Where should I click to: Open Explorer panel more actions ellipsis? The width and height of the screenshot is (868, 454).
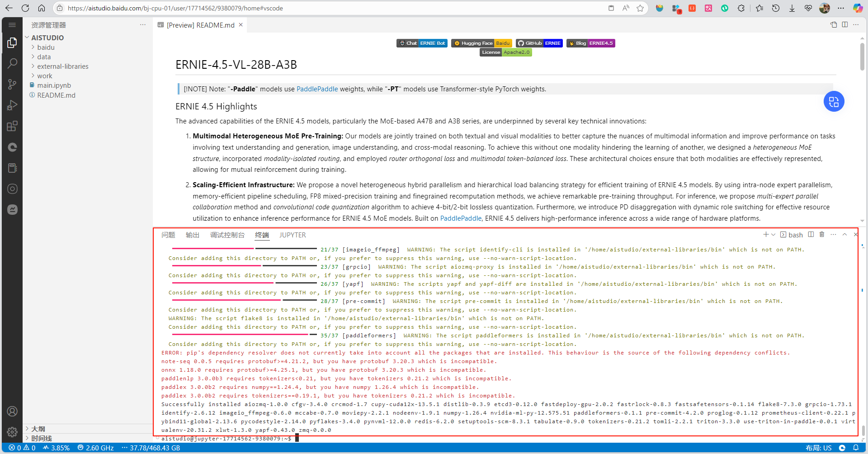143,25
